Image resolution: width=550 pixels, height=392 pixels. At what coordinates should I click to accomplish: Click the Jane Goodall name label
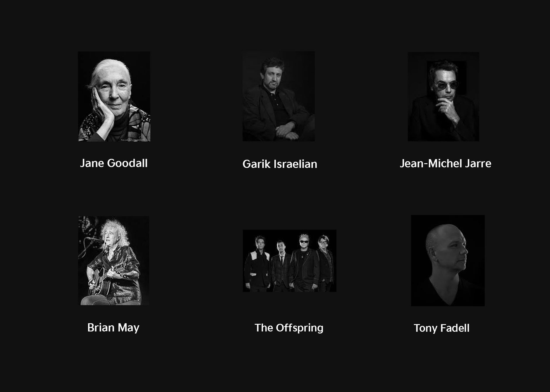pos(114,163)
